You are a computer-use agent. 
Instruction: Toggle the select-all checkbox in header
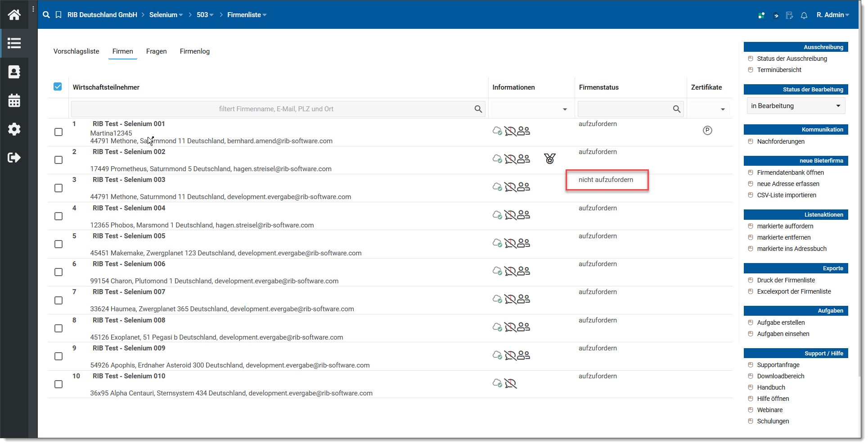pyautogui.click(x=58, y=86)
